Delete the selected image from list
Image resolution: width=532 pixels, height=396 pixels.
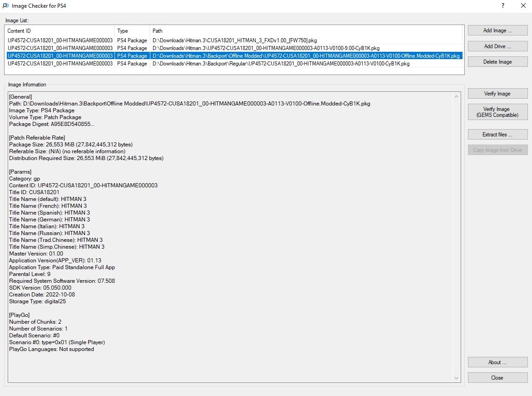497,62
